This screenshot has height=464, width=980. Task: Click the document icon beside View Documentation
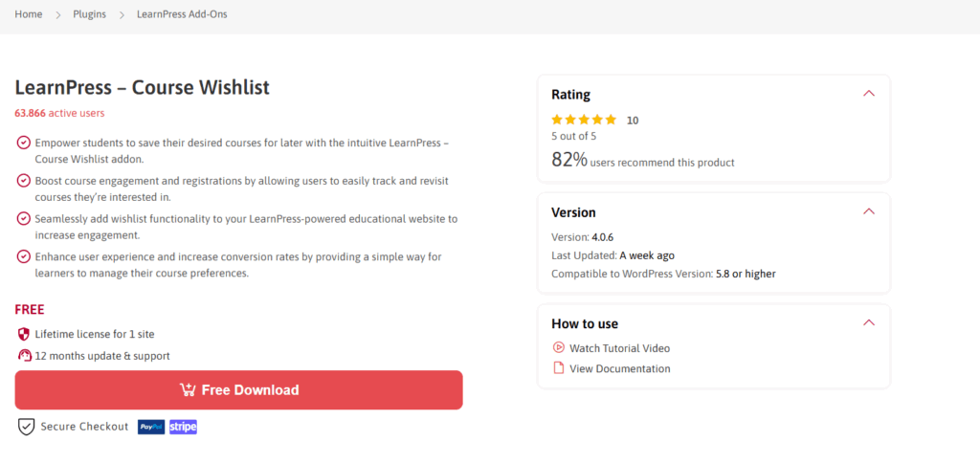558,368
